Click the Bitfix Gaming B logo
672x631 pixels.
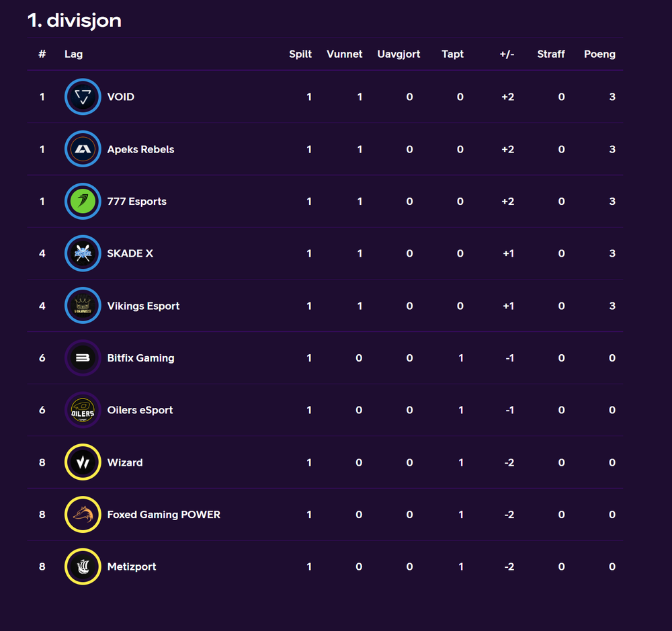click(83, 357)
